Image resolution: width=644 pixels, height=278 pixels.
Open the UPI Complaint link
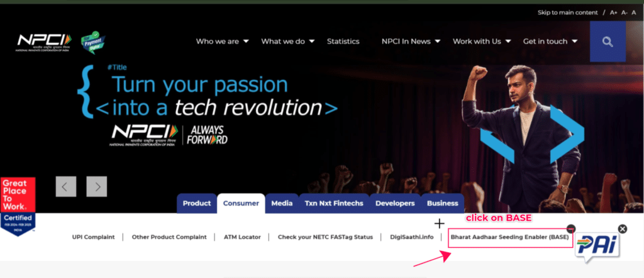[93, 237]
